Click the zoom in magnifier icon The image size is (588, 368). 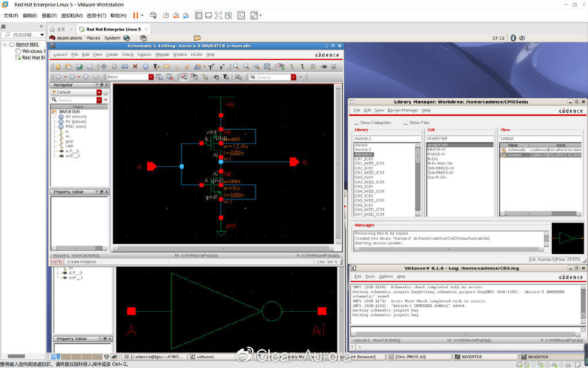236,67
